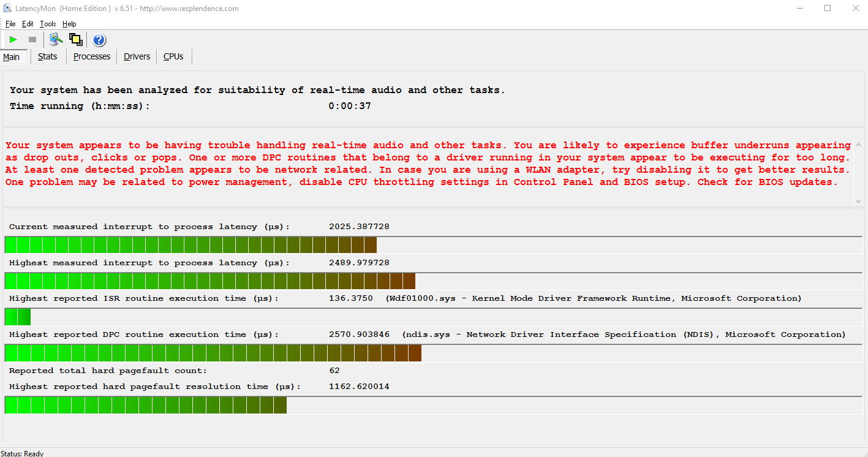This screenshot has height=457, width=868.
Task: Click scroll down arrow of warning text
Action: (858, 201)
